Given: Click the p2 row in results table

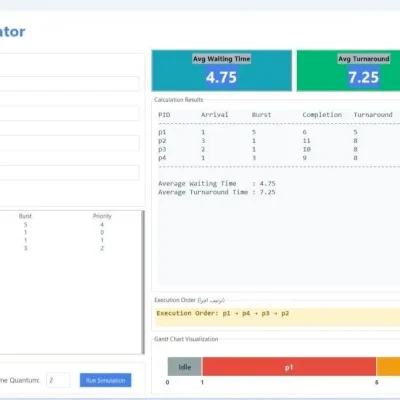Looking at the screenshot, I should point(279,141).
